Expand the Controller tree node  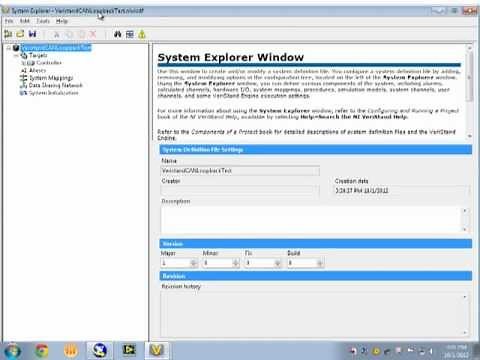click(23, 63)
